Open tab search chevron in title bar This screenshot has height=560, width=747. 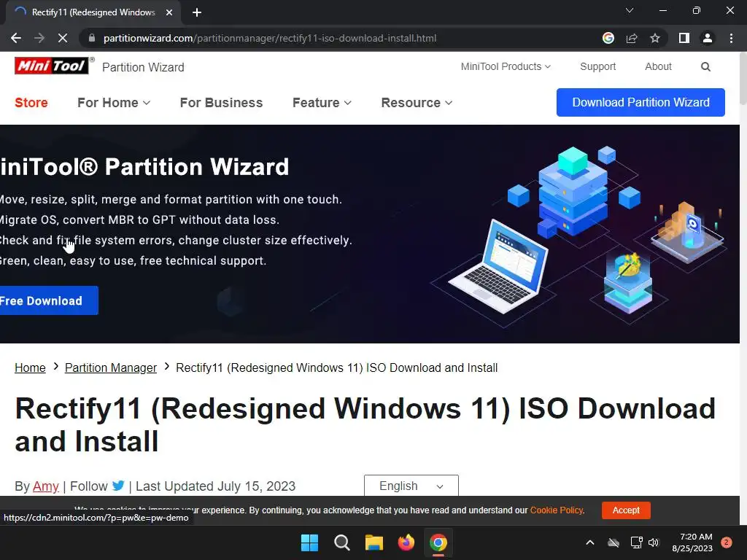pyautogui.click(x=630, y=10)
